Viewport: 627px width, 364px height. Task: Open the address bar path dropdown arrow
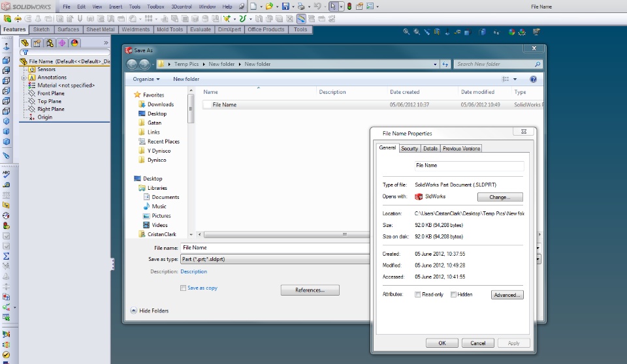435,65
